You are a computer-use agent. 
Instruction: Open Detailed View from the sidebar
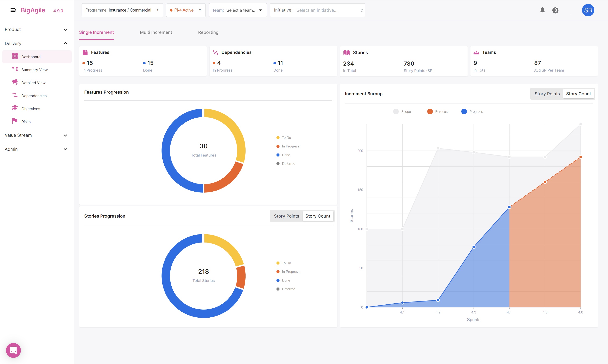coord(33,83)
